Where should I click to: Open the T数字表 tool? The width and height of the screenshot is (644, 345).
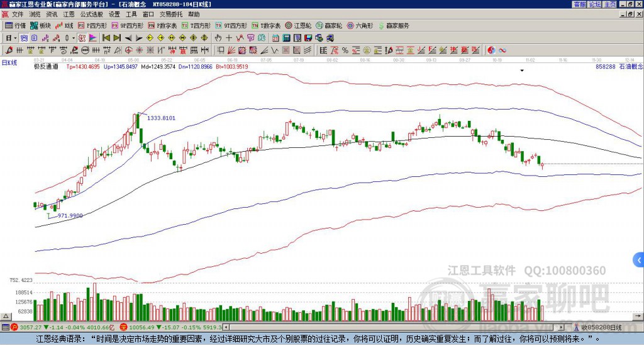tap(266, 25)
